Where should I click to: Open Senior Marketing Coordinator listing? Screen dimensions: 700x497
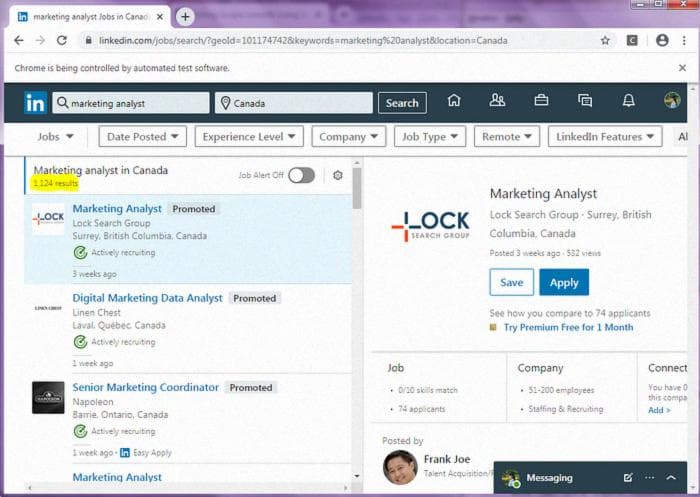point(146,388)
